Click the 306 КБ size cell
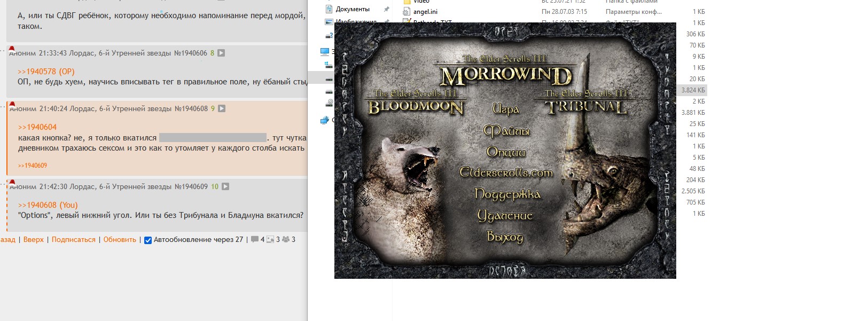The width and height of the screenshot is (868, 321). click(695, 34)
